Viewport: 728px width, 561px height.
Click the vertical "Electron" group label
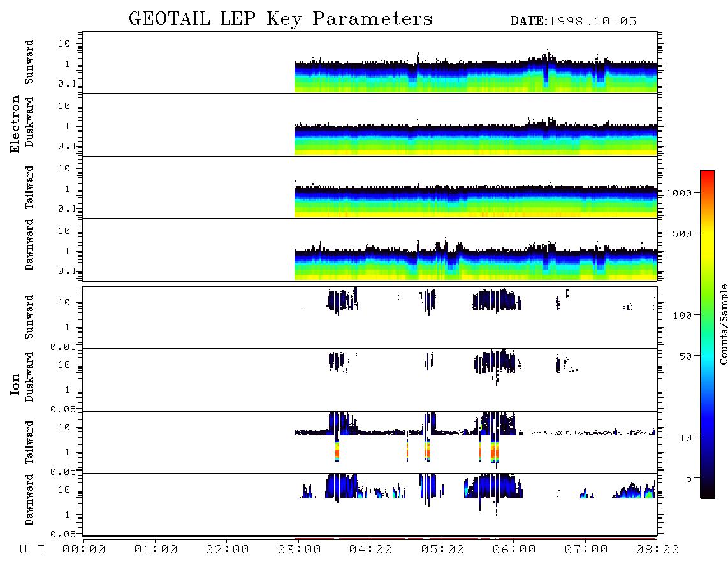tap(15, 124)
